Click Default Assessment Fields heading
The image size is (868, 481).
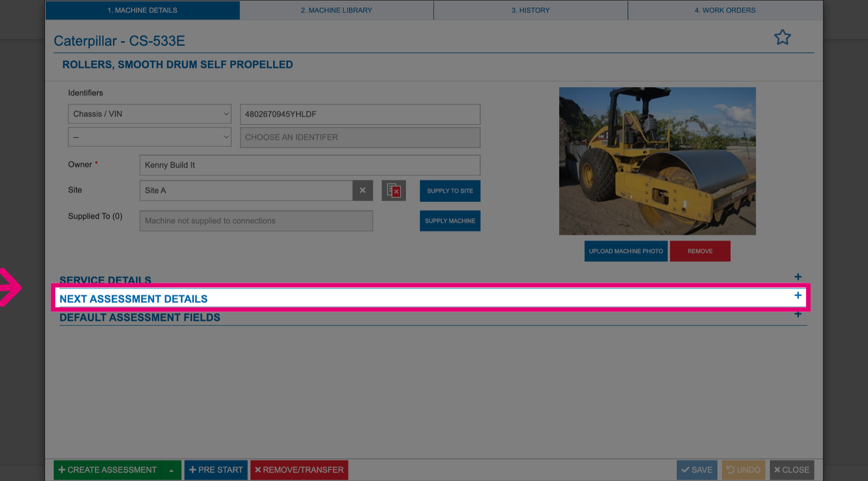point(140,317)
